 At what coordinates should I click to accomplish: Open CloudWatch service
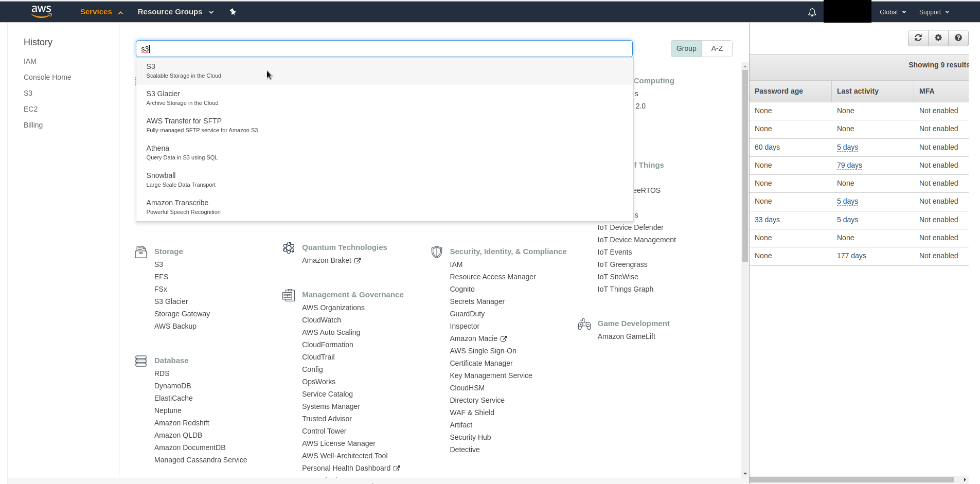pos(322,320)
